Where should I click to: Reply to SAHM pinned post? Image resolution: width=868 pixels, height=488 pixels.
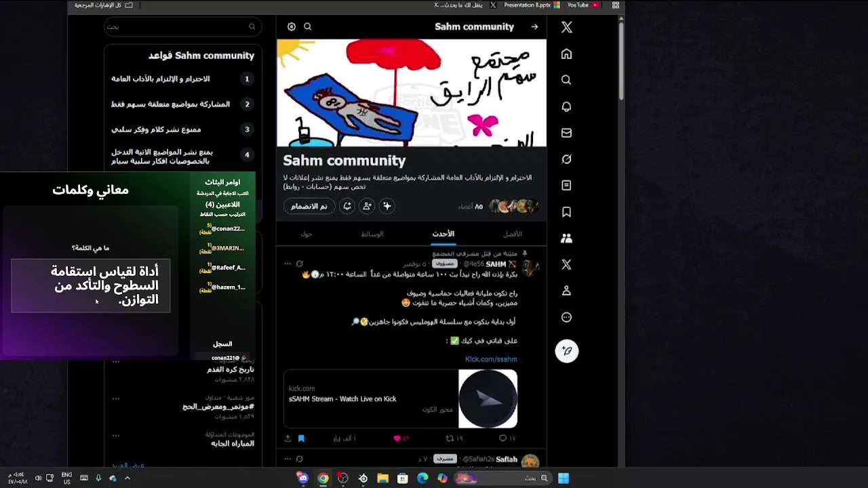tap(507, 439)
